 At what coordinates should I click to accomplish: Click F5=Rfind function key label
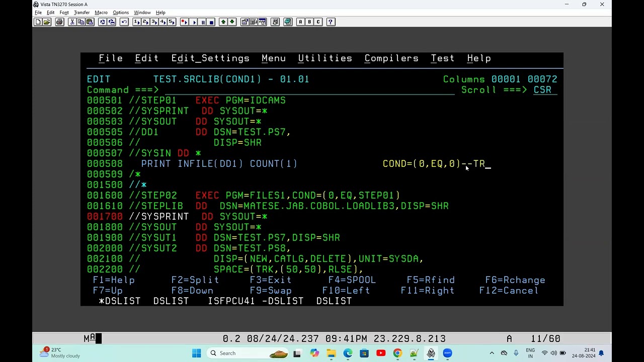coord(431,280)
